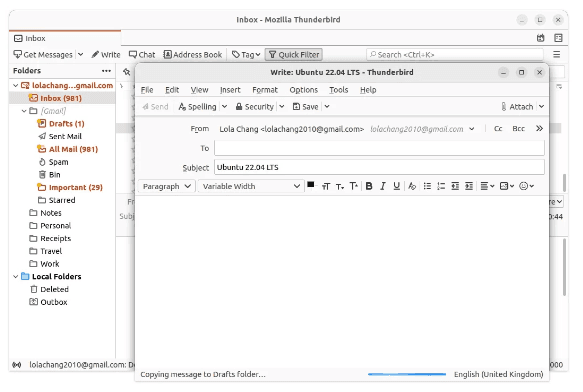This screenshot has height=392, width=583.
Task: Expand the Save options dropdown arrow
Action: (327, 107)
